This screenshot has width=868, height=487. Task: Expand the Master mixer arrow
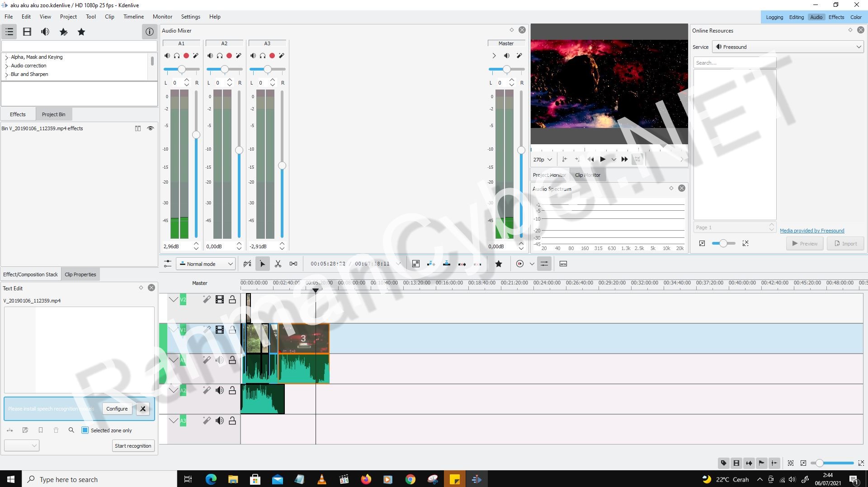[494, 56]
